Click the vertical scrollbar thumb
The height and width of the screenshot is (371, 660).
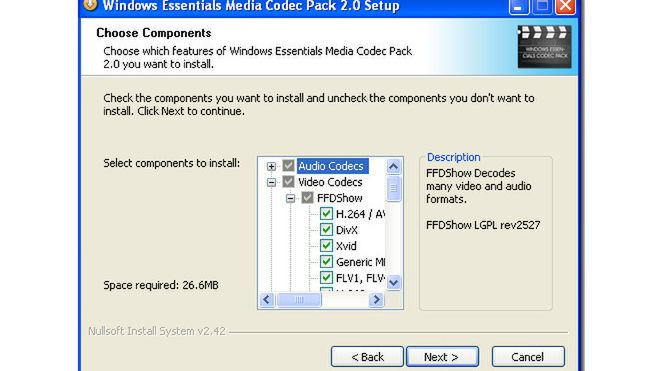[x=393, y=189]
